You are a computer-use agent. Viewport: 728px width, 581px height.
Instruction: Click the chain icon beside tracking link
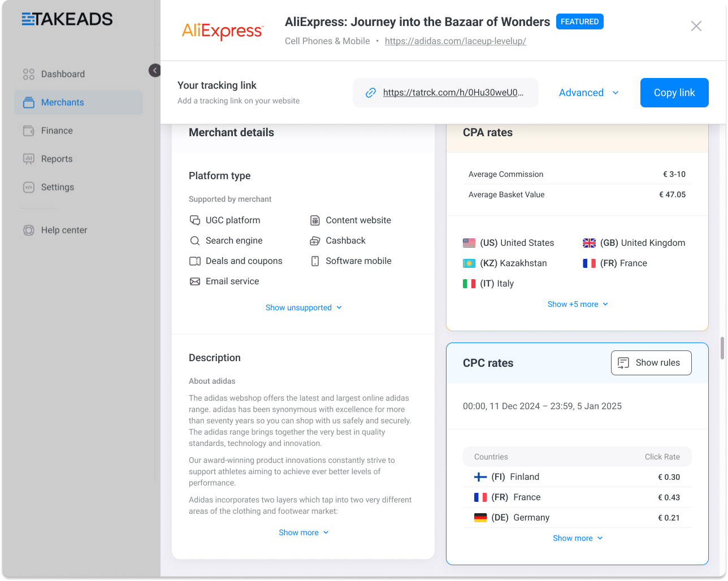tap(371, 92)
